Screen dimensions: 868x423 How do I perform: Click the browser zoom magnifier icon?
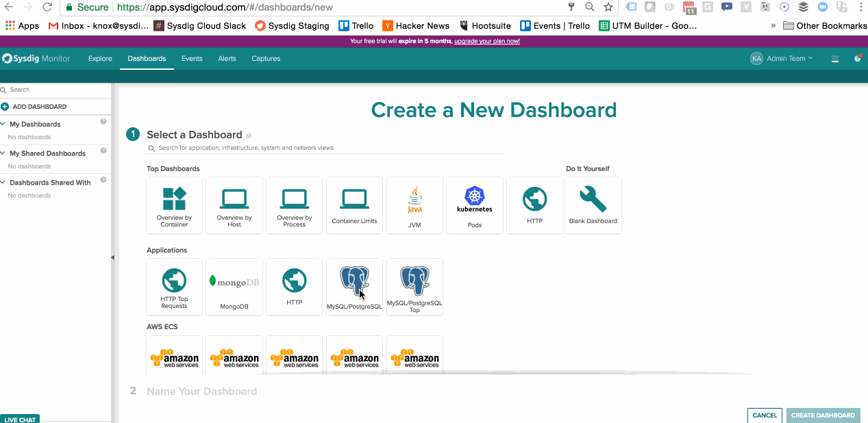[x=589, y=7]
